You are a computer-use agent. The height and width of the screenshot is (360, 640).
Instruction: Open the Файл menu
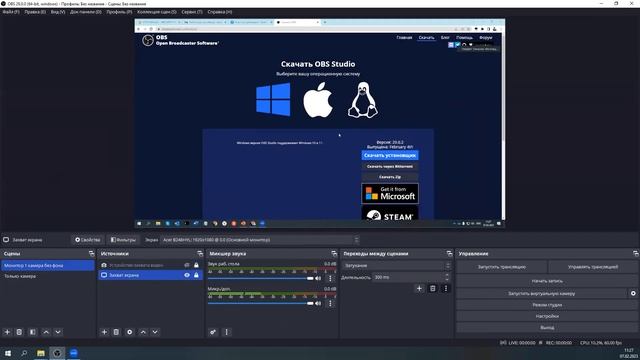click(x=11, y=12)
